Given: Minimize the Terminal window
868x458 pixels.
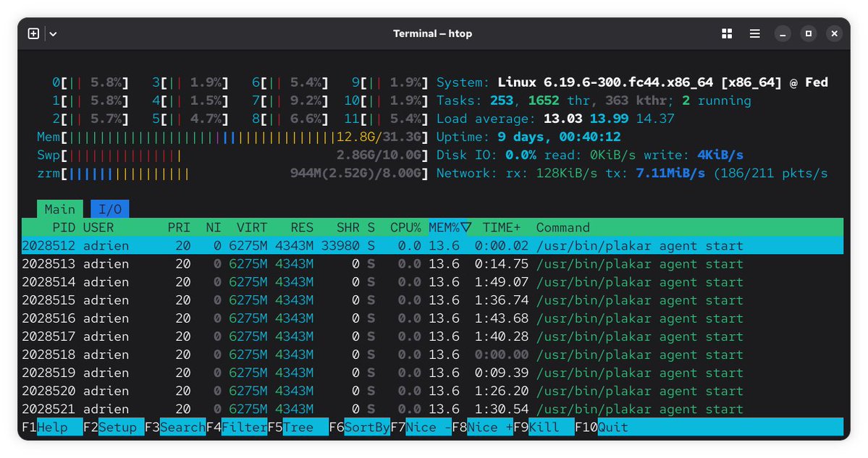Looking at the screenshot, I should coord(783,34).
